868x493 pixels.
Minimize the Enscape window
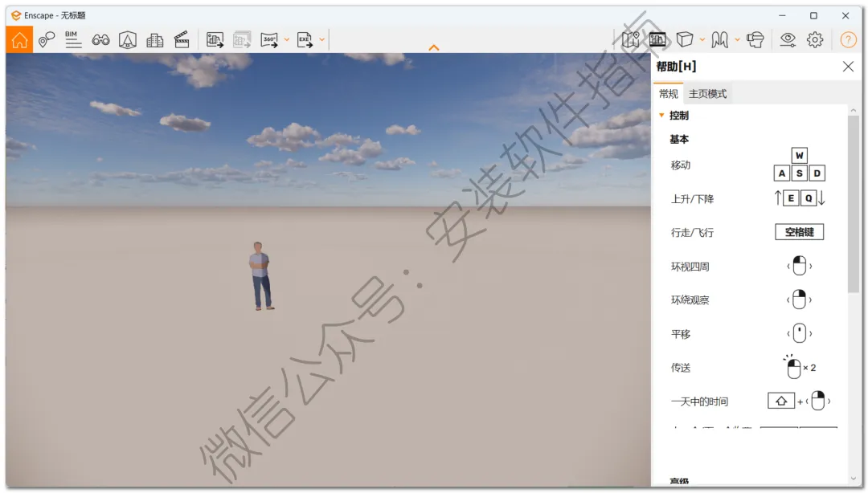[x=782, y=15]
